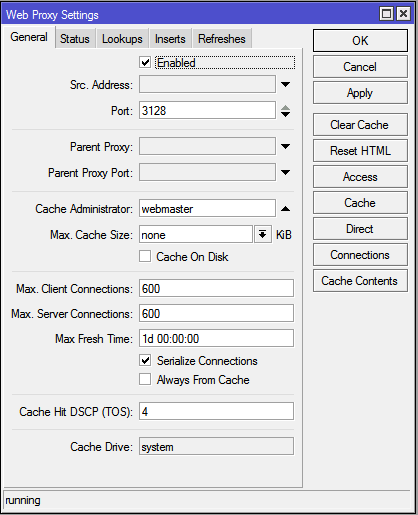
Task: Click the Cache Contents button
Action: pyautogui.click(x=360, y=281)
